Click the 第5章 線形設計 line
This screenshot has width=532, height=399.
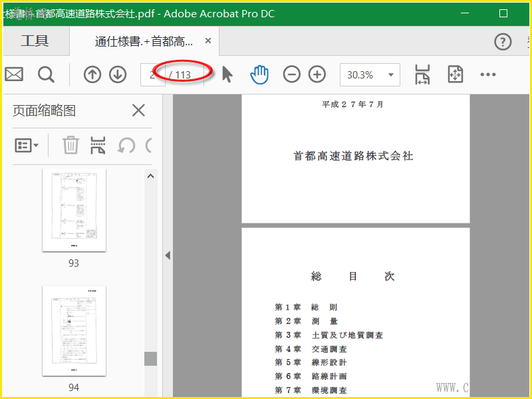[311, 362]
